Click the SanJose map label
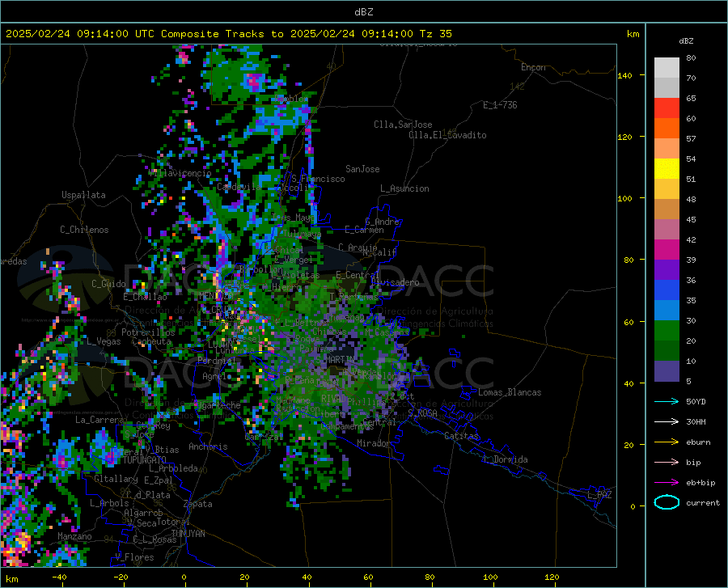This screenshot has width=728, height=588. click(x=362, y=169)
